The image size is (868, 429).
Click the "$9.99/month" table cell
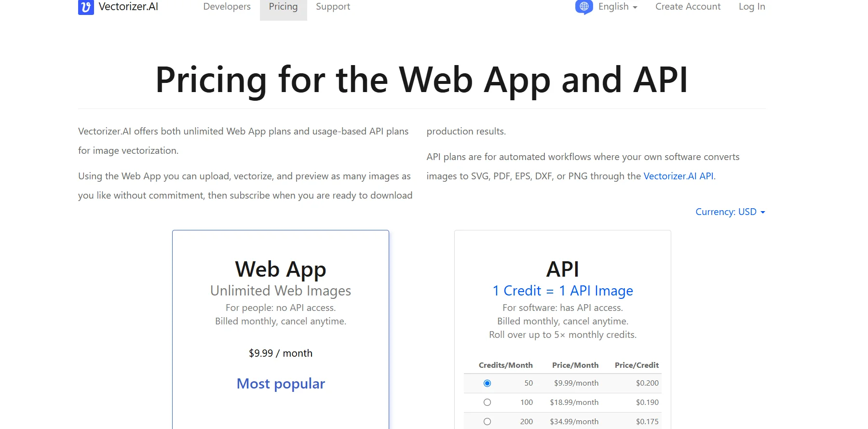pos(576,383)
